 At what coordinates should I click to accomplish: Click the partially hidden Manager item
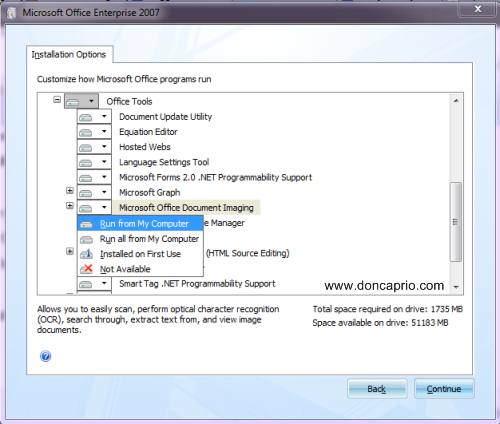coord(224,223)
